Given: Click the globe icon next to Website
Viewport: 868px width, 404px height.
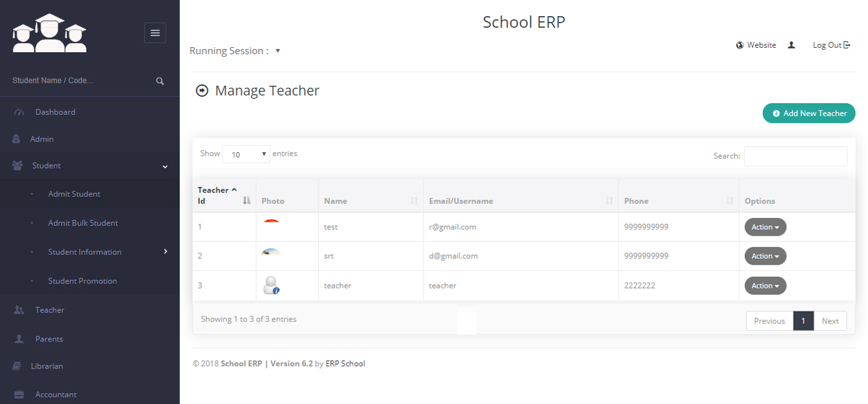Looking at the screenshot, I should 740,45.
